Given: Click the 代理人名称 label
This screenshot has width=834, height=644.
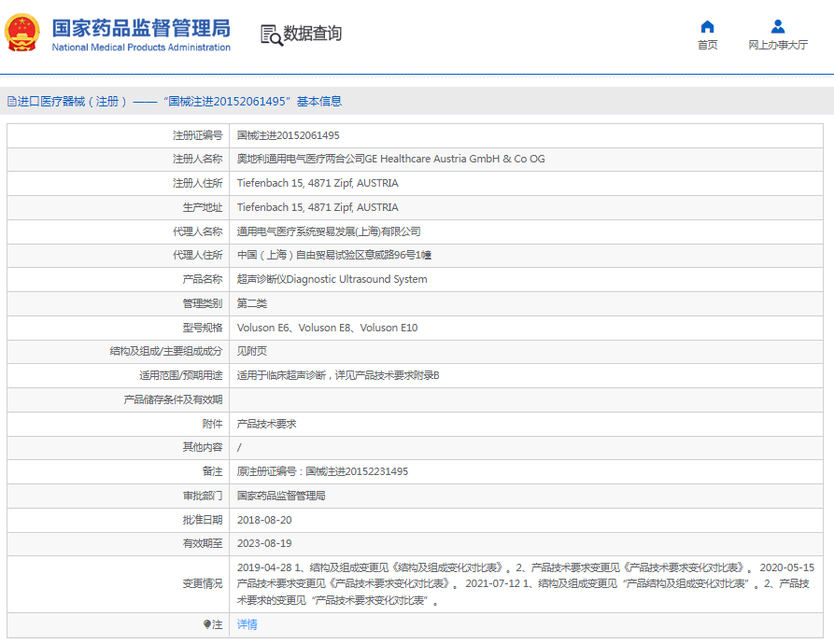Looking at the screenshot, I should pyautogui.click(x=197, y=231).
